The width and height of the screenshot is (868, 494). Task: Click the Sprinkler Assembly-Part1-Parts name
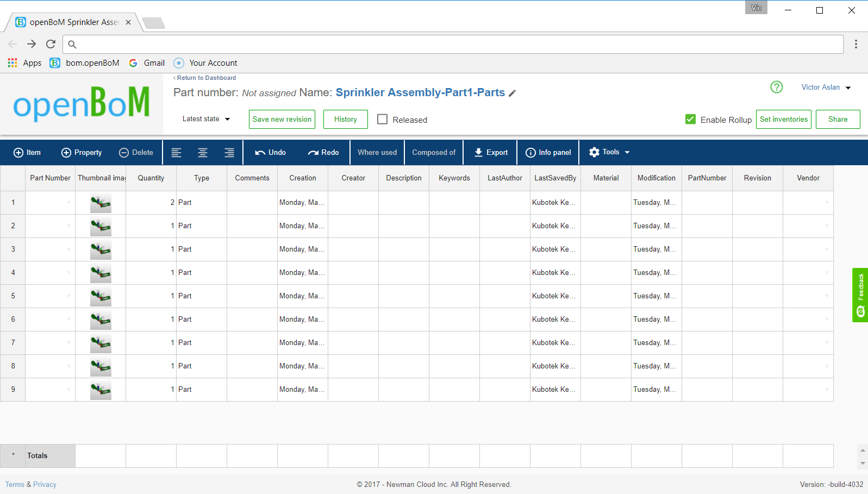[420, 93]
